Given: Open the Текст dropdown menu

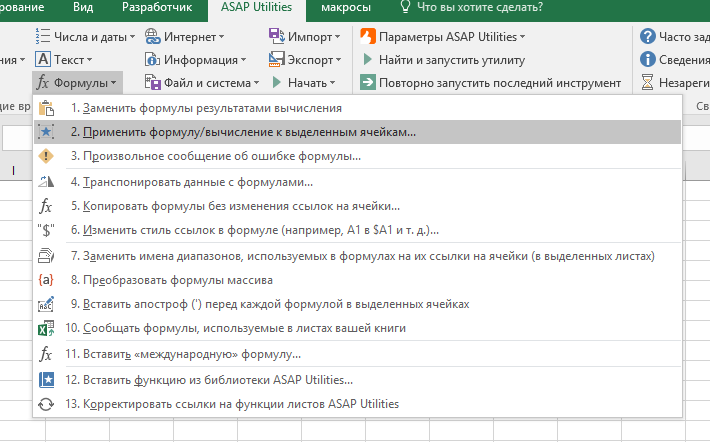Looking at the screenshot, I should coord(64,60).
